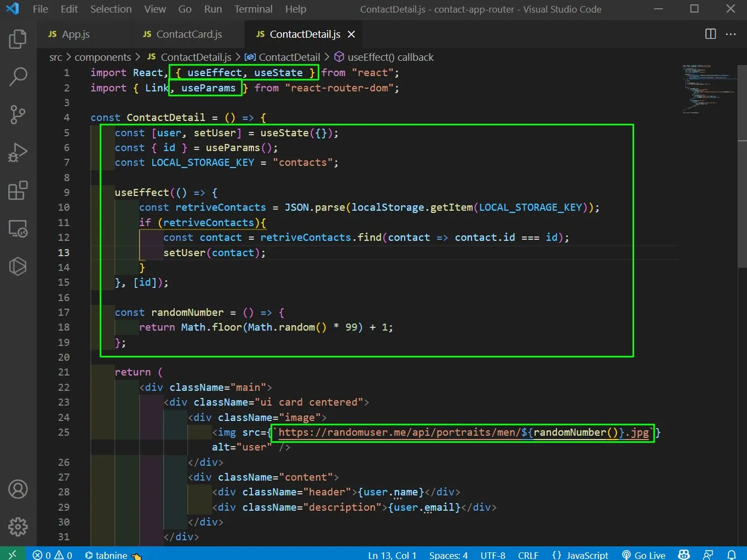
Task: Open the Accounts menu icon
Action: point(18,489)
